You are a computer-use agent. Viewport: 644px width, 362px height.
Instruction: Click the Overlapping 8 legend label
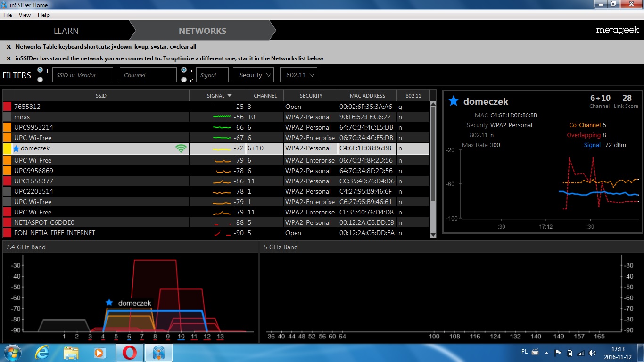click(x=586, y=135)
